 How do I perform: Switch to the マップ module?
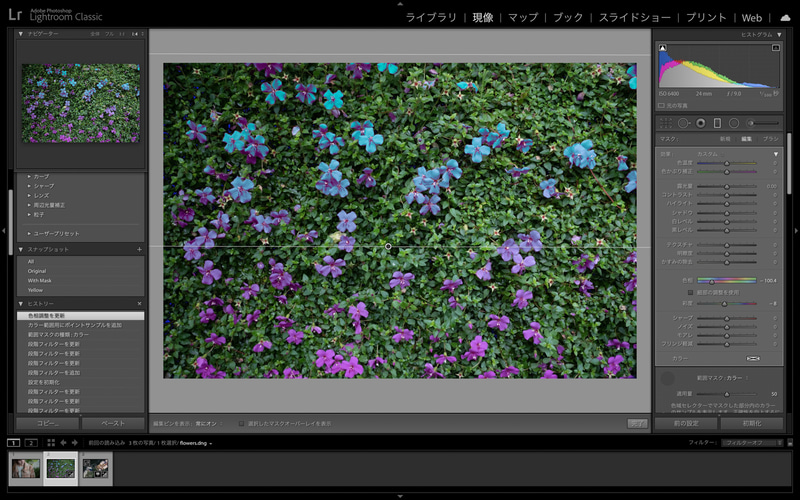click(523, 18)
